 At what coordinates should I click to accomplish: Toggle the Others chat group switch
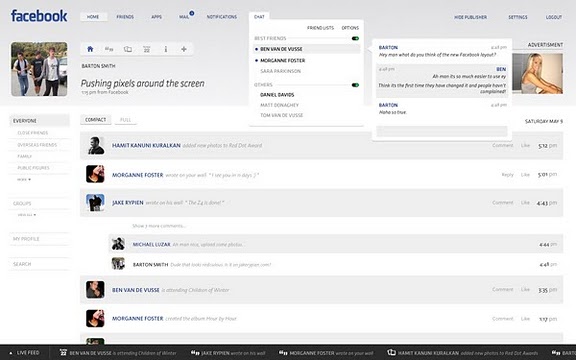click(355, 85)
